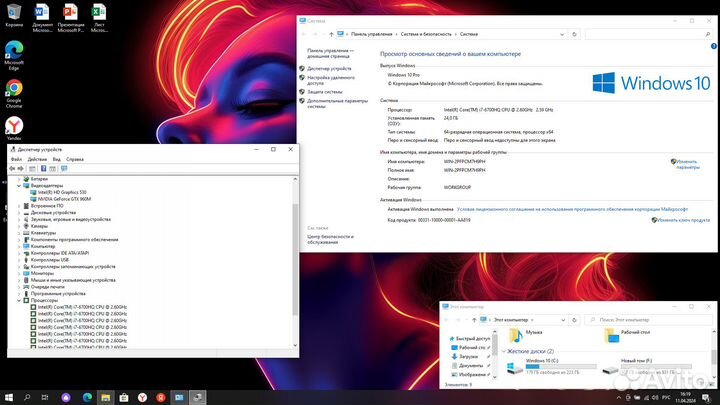Open the Действие menu in Device Manager
The image size is (720, 405).
click(x=37, y=159)
